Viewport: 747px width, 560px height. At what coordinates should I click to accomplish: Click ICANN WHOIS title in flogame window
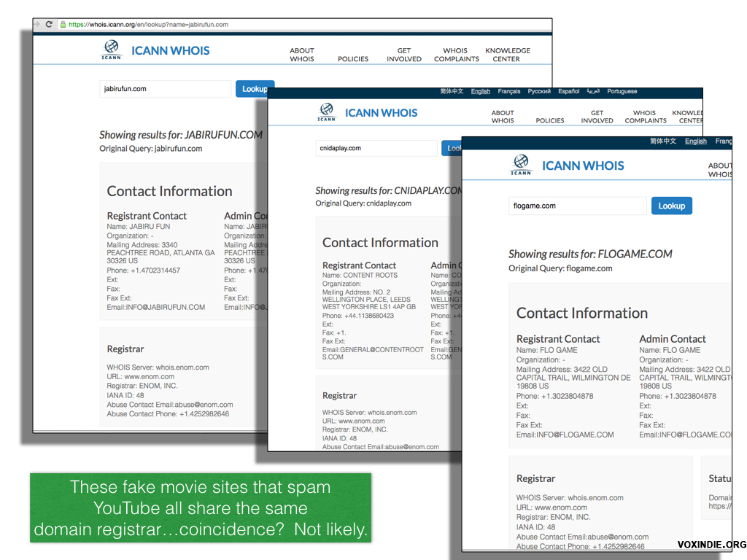(x=583, y=166)
